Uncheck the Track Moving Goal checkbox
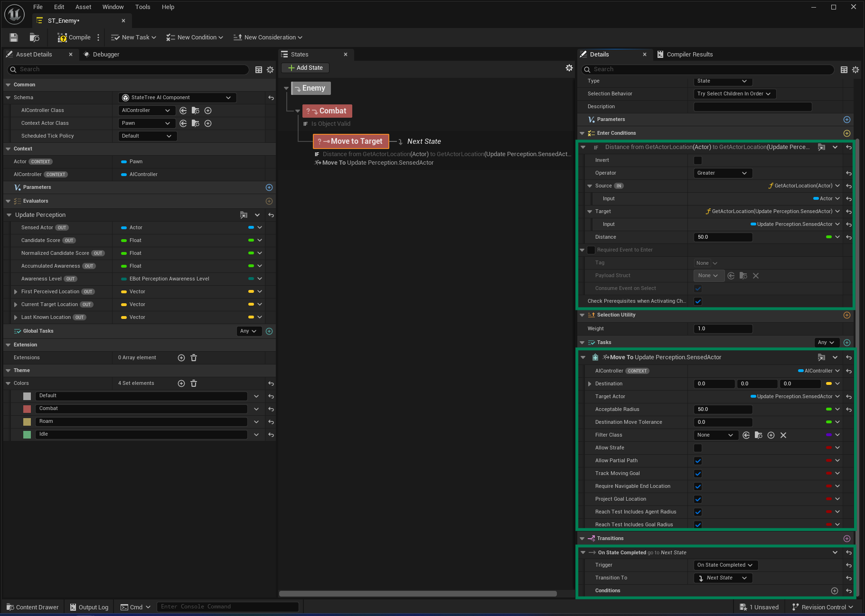This screenshot has width=865, height=616. pyautogui.click(x=698, y=474)
